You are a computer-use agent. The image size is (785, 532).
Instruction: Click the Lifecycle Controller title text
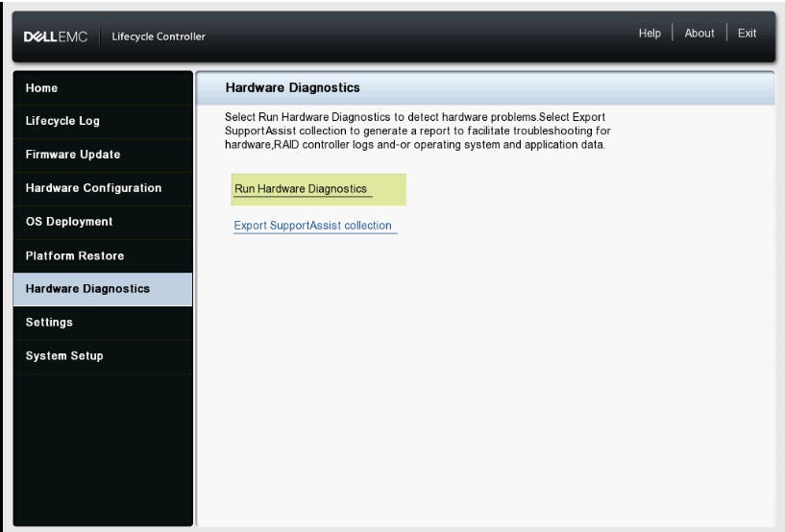(x=159, y=36)
